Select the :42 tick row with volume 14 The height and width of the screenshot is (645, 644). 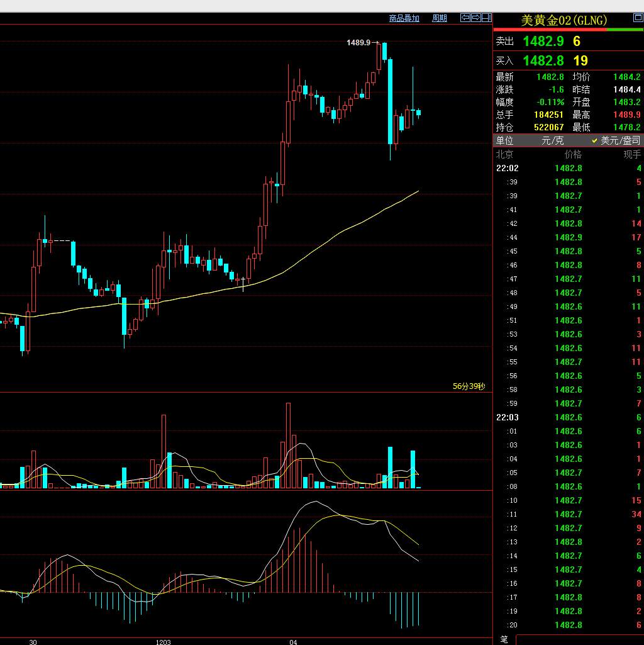(x=569, y=223)
